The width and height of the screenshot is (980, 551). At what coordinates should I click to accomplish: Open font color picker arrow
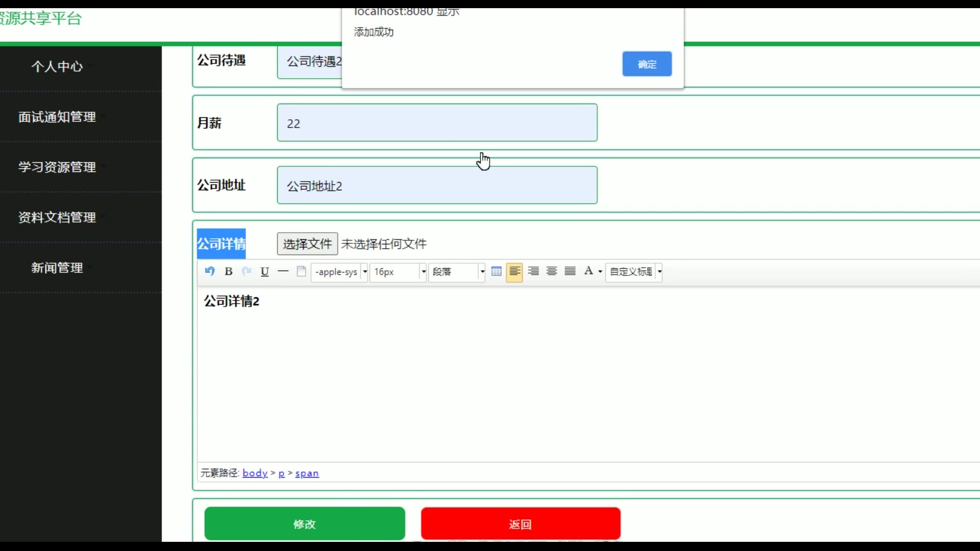coord(600,272)
